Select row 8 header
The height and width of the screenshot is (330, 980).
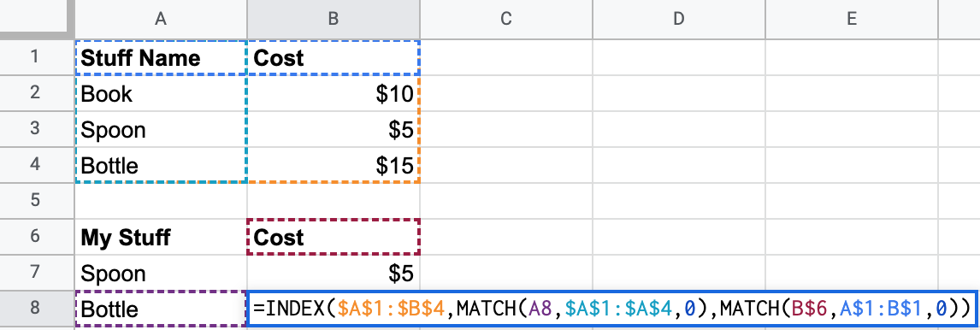point(37,309)
